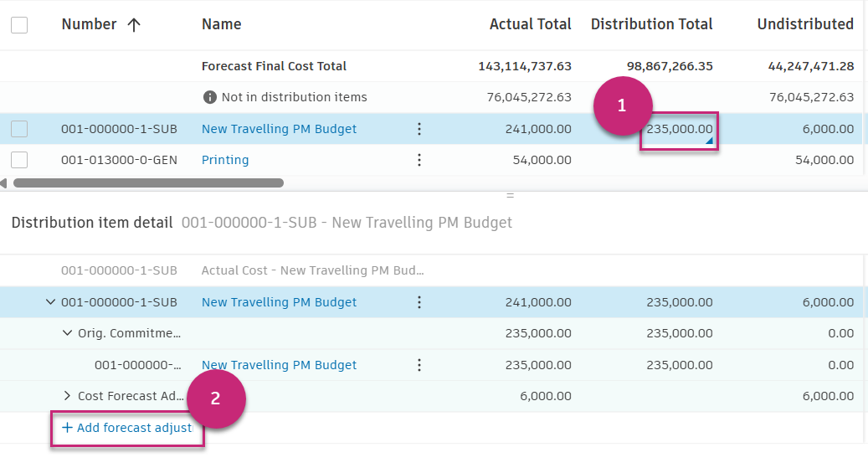Check the 001-000000-1-SUB row checkbox
The width and height of the screenshot is (868, 473).
pyautogui.click(x=19, y=129)
